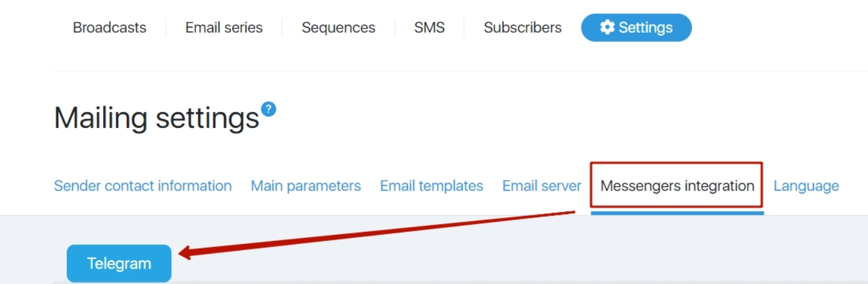Click the red arrow pointing at Telegram
This screenshot has height=284, width=868.
[376, 234]
